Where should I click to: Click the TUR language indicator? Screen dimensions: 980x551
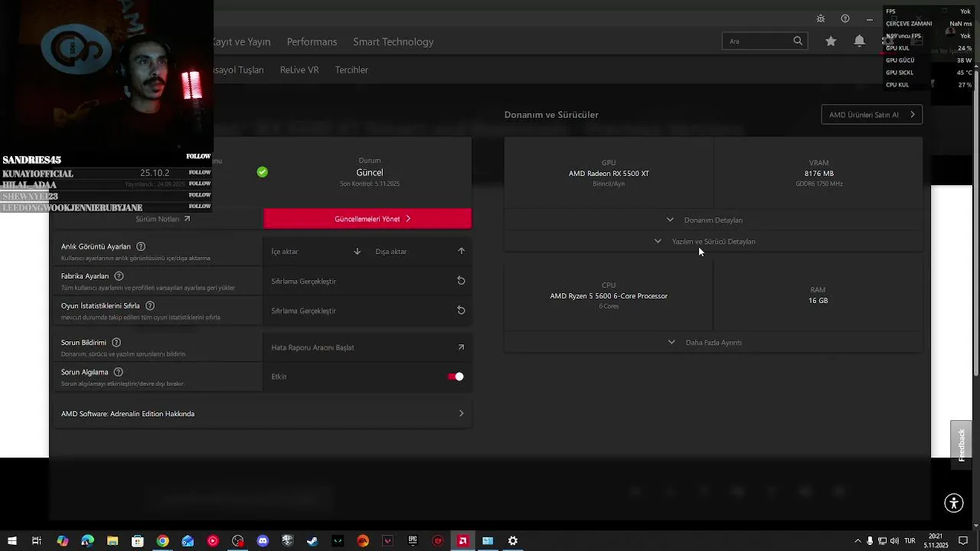tap(910, 541)
